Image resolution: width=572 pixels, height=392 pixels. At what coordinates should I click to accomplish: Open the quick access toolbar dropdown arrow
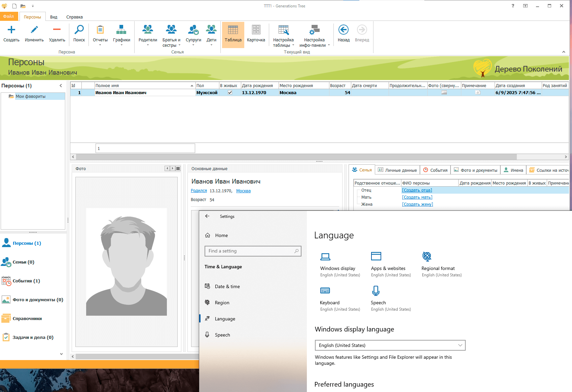(33, 6)
